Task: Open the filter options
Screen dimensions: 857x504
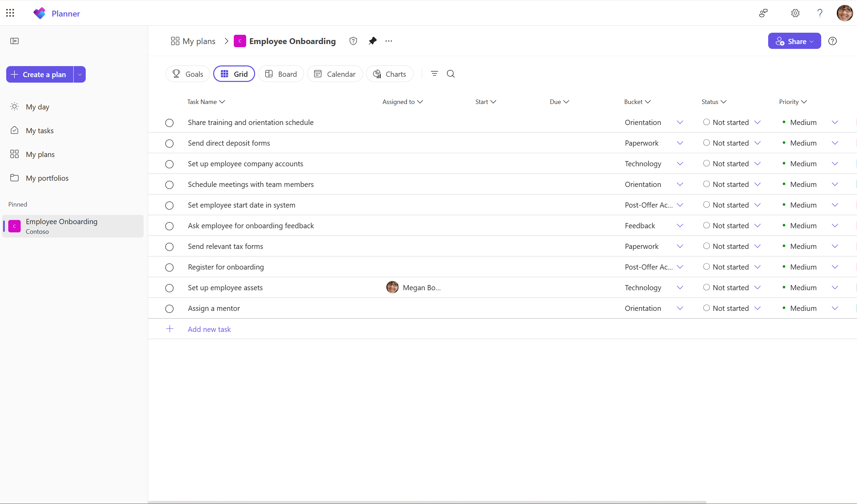Action: [434, 74]
